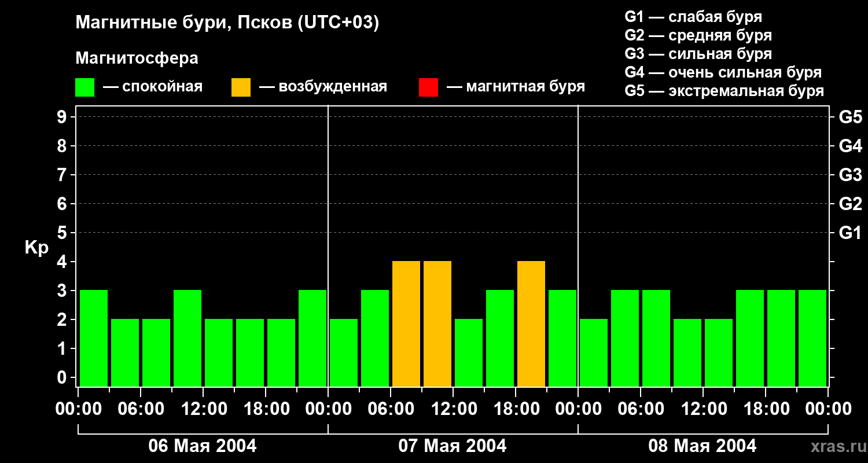Click the 'G4' label on the right axis

(x=850, y=146)
